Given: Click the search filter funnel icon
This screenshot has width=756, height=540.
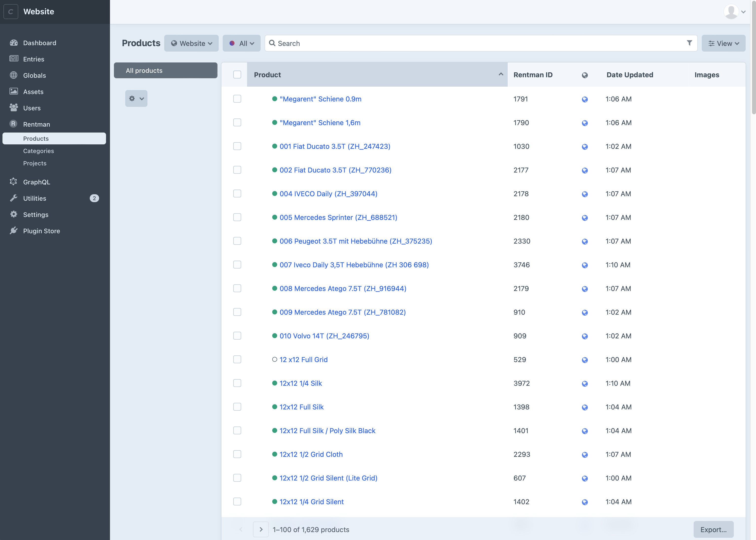Looking at the screenshot, I should (x=690, y=43).
